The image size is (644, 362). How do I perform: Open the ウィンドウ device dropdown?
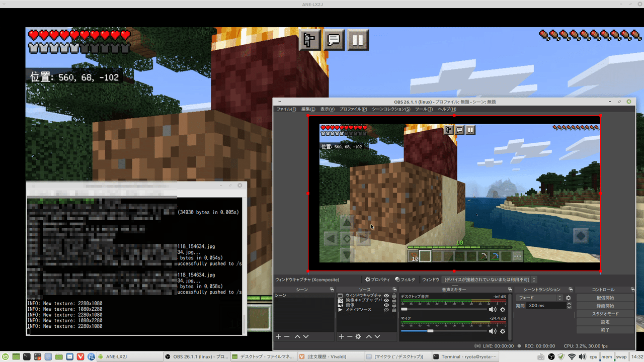(x=490, y=280)
